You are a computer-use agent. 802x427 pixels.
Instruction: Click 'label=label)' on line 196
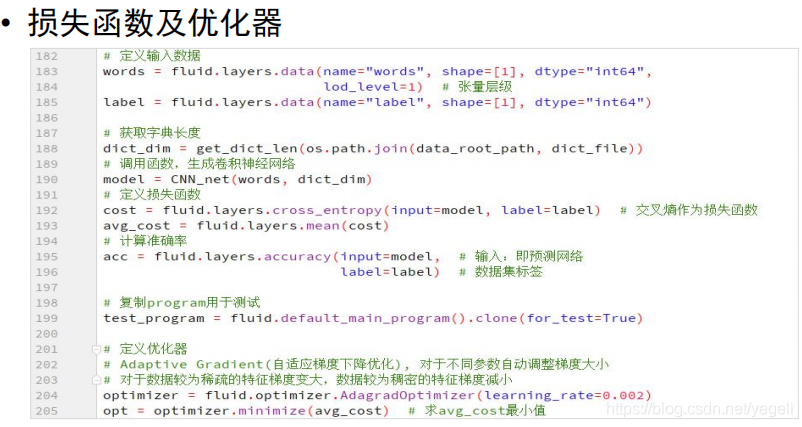pyautogui.click(x=390, y=272)
